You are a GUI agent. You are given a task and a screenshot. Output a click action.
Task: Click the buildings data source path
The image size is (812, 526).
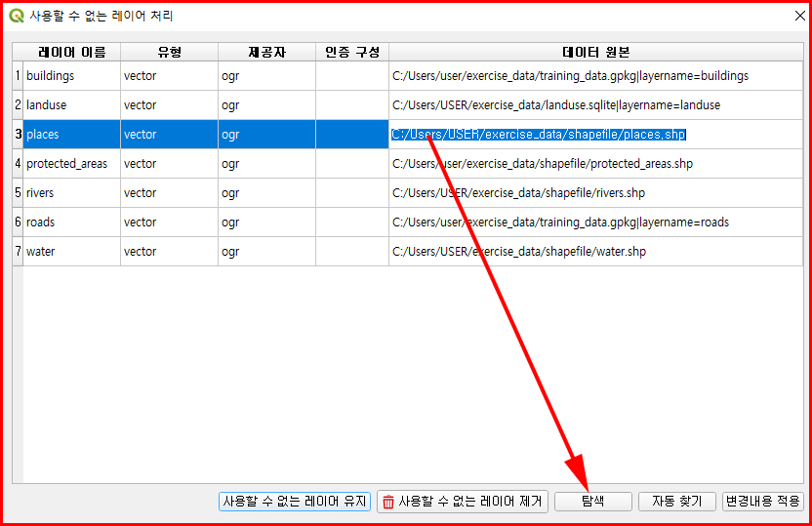(x=595, y=75)
